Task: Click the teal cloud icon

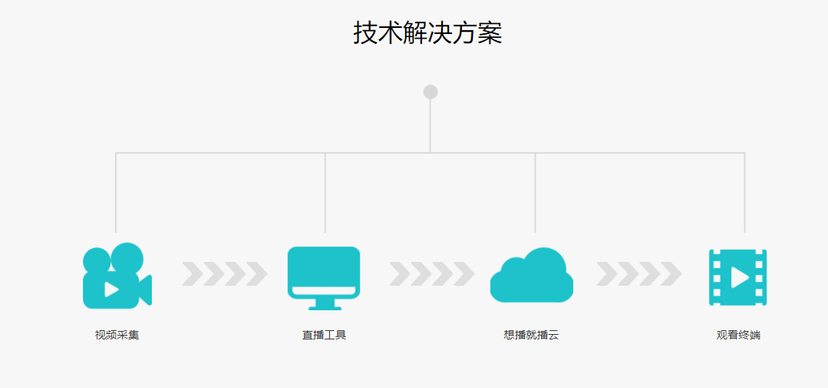Action: point(532,275)
